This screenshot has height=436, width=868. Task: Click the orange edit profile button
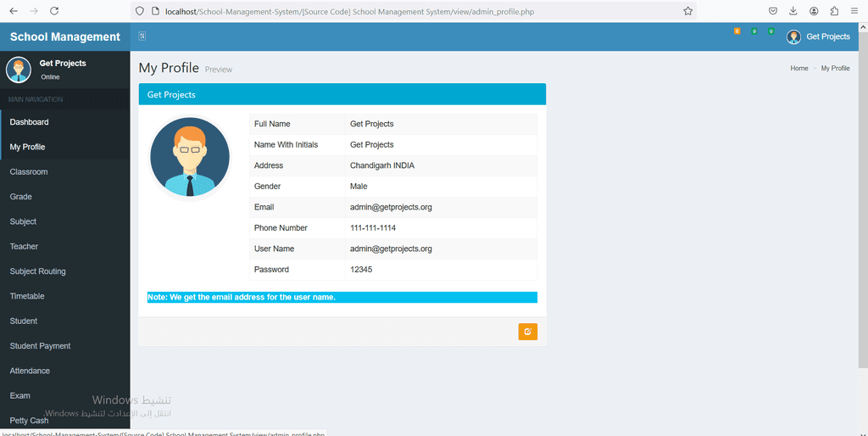pos(527,332)
